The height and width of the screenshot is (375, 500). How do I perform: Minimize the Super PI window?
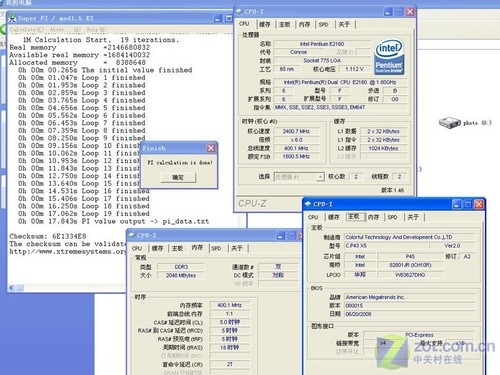click(x=218, y=18)
